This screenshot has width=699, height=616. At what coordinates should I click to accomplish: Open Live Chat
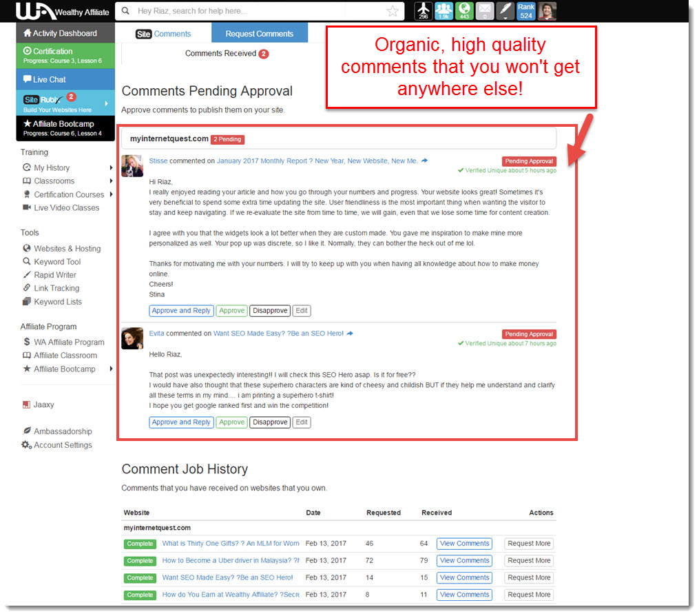coord(65,79)
